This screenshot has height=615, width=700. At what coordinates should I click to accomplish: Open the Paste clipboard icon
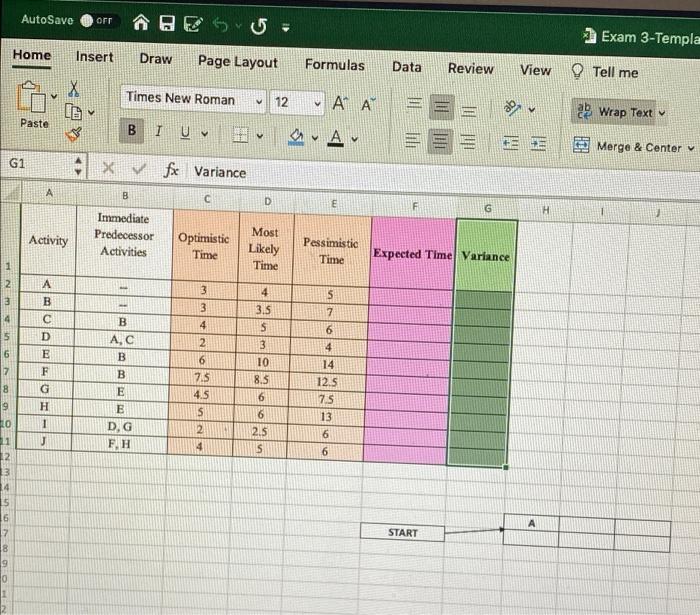[31, 97]
